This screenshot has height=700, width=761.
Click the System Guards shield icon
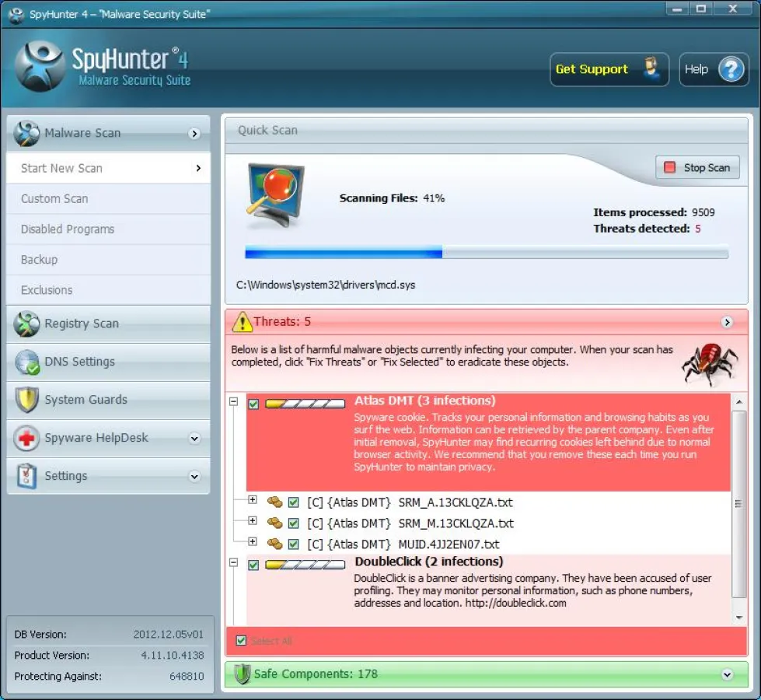pos(26,400)
